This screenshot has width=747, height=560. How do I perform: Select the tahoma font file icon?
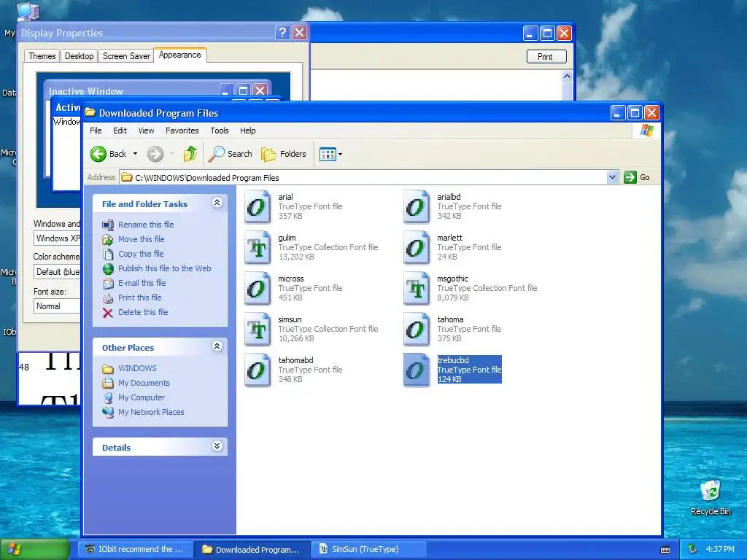point(417,330)
